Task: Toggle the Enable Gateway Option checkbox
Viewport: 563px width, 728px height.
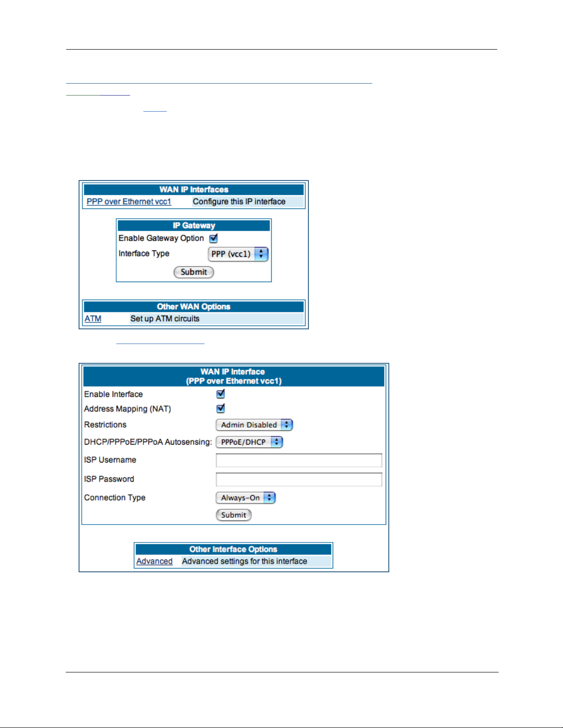Action: 214,238
